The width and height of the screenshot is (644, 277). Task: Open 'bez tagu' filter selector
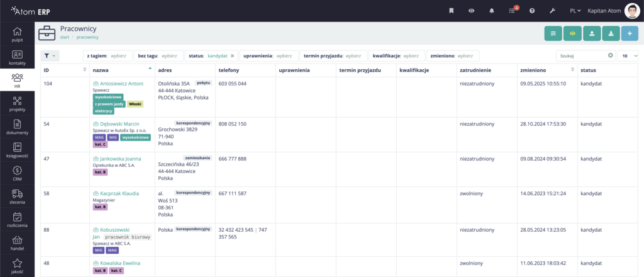pyautogui.click(x=158, y=55)
